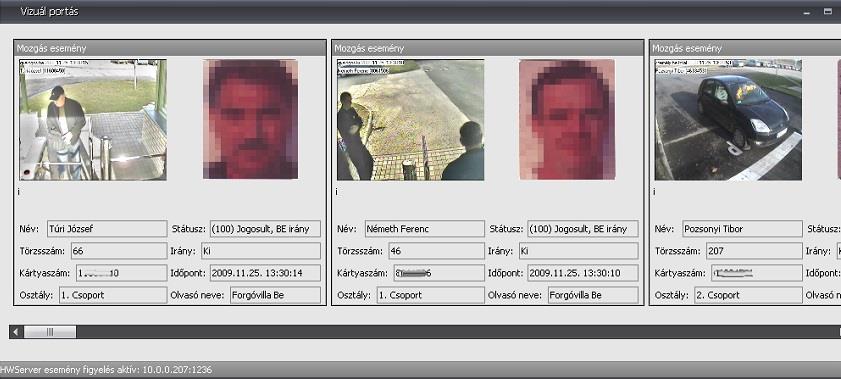Open Németh Ferenc's stored ID photo
This screenshot has width=841, height=379.
click(x=567, y=119)
